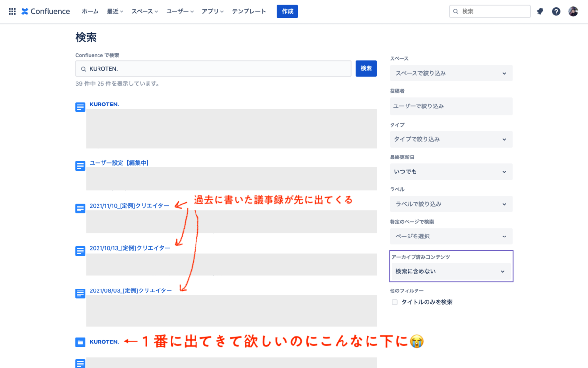Open the first KUROTEN. result link
Screen dimensions: 588x368
104,105
